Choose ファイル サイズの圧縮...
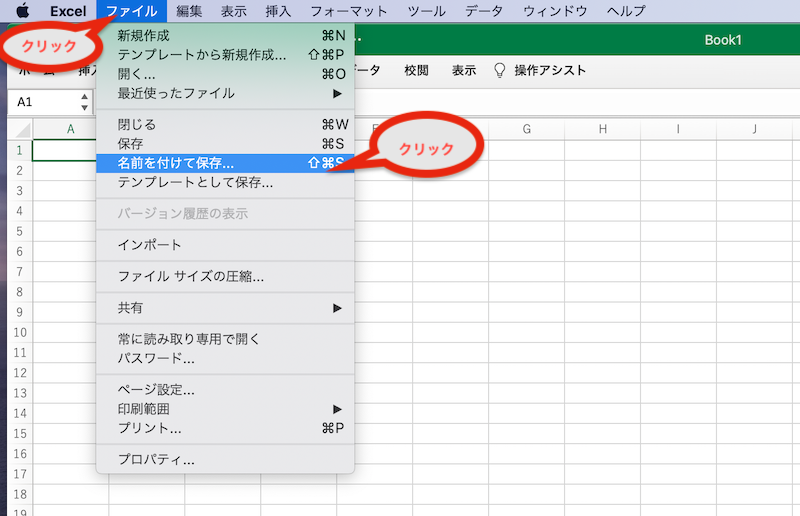The width and height of the screenshot is (800, 516). coord(225,277)
